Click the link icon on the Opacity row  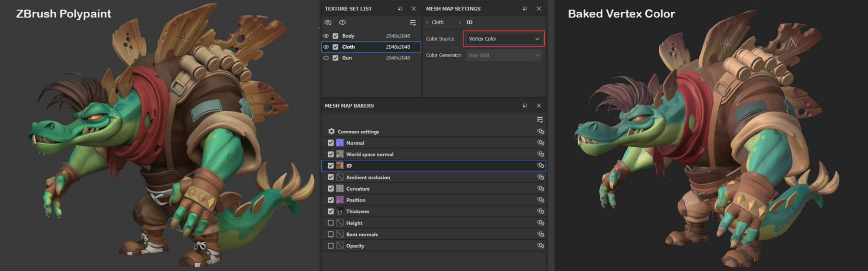pyautogui.click(x=540, y=246)
